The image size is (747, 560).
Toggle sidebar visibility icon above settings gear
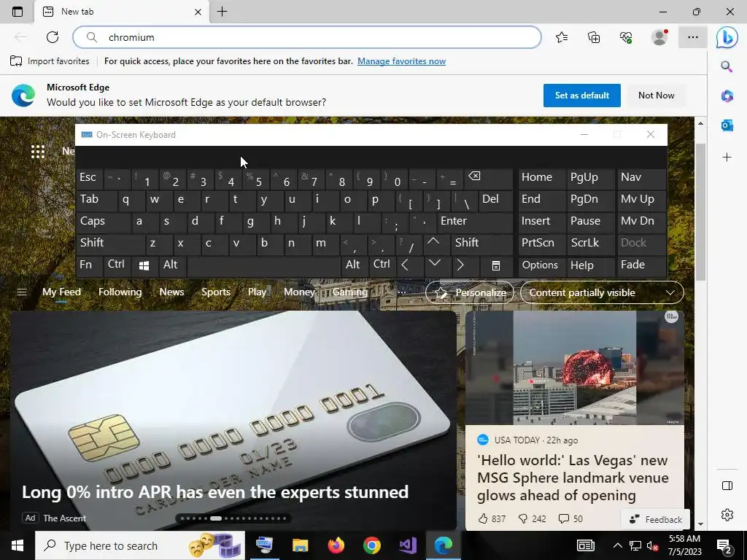pos(727,486)
